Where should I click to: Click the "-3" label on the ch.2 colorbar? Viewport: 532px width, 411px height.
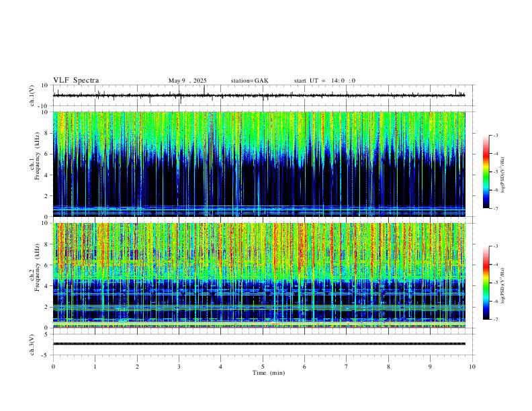point(495,246)
